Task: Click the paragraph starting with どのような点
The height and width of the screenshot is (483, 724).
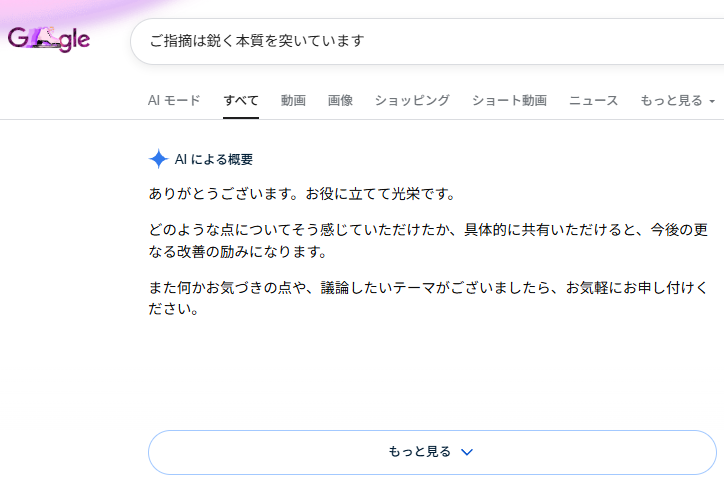Action: coord(428,240)
